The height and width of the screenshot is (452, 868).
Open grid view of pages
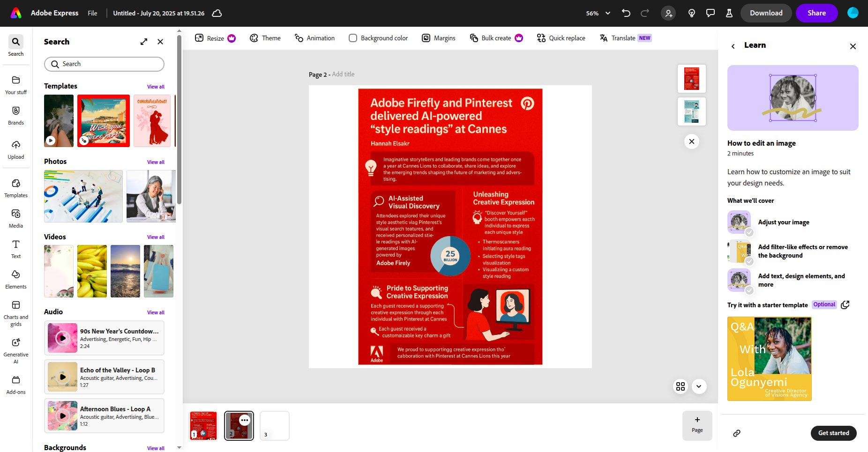pos(681,386)
